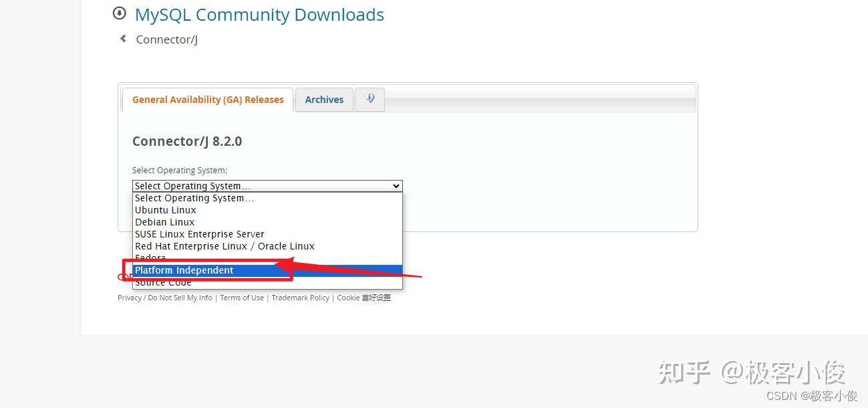This screenshot has width=868, height=408.
Task: Select SUSE Linux Enterprise Server option
Action: pyautogui.click(x=199, y=233)
